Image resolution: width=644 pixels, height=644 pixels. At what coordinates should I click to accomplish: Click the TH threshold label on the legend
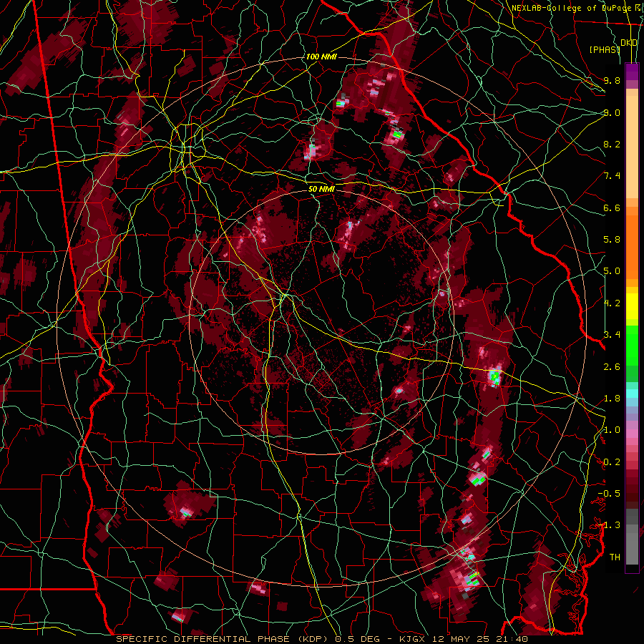point(615,557)
